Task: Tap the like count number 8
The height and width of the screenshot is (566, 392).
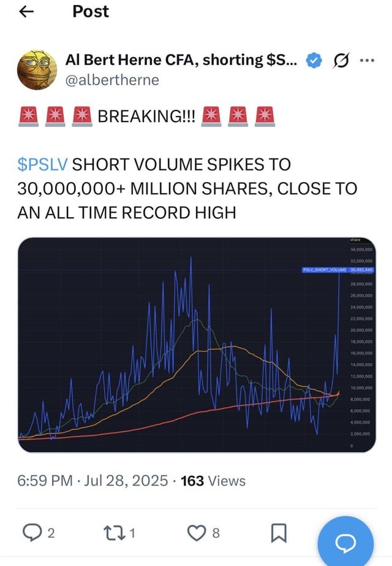Action: [x=216, y=533]
